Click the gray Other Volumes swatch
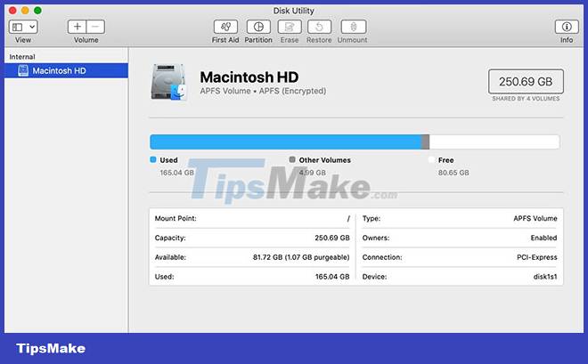 pos(292,159)
